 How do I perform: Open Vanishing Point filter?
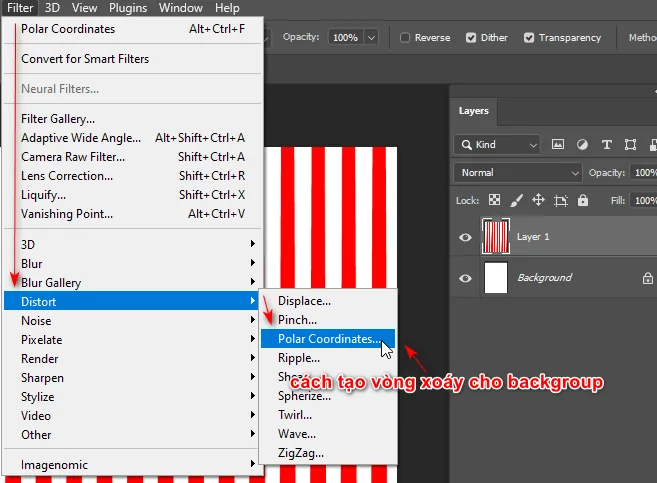pos(133,214)
